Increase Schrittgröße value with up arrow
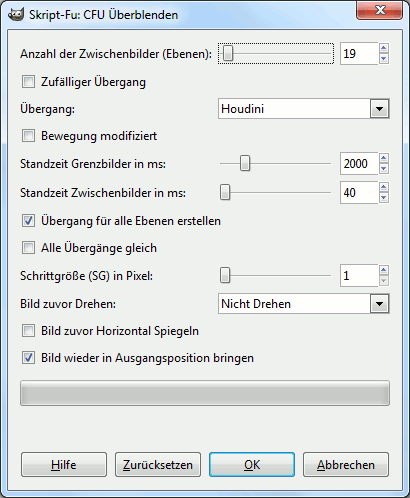410x498 pixels. click(x=384, y=270)
